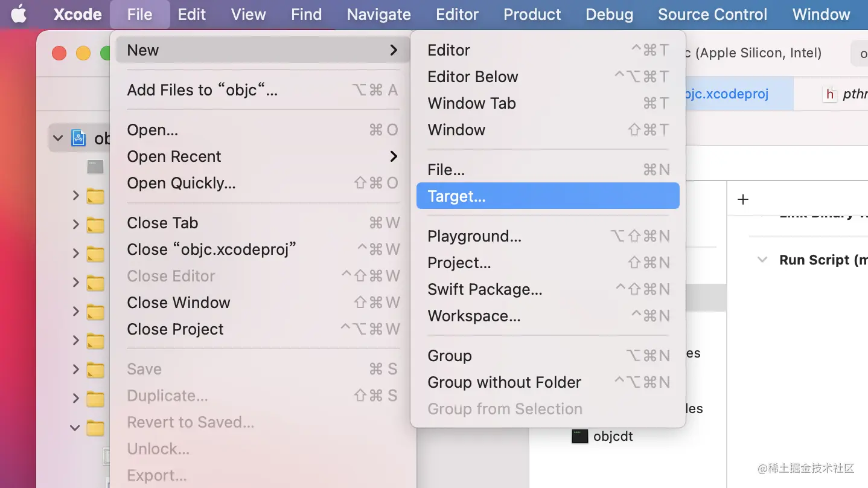This screenshot has height=488, width=868.
Task: Select the objcdt target
Action: 613,436
